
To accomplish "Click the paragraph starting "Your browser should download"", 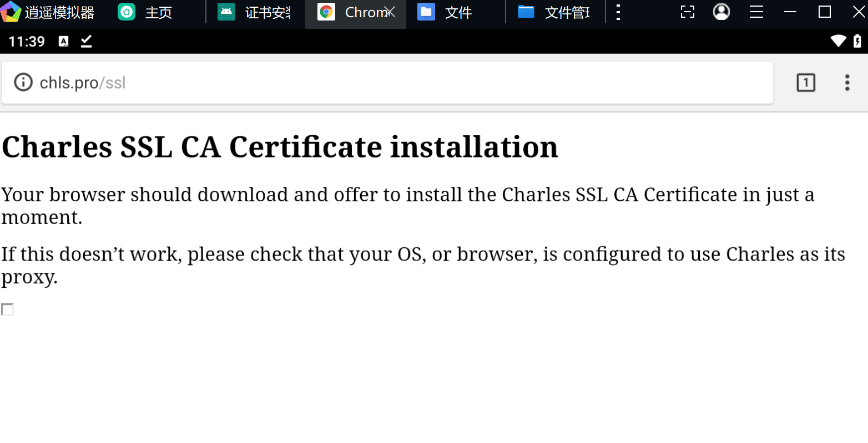I will (407, 206).
